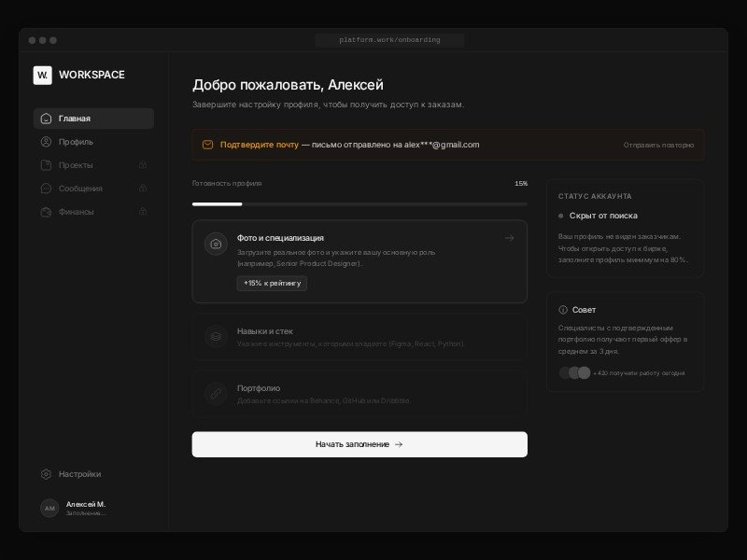Click the envelope icon in email banner
Viewport: 747px width, 560px height.
[208, 145]
